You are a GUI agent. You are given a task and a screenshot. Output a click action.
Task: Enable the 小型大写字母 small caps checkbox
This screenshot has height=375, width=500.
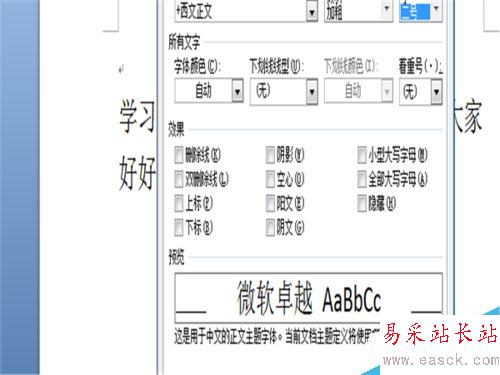(x=362, y=155)
